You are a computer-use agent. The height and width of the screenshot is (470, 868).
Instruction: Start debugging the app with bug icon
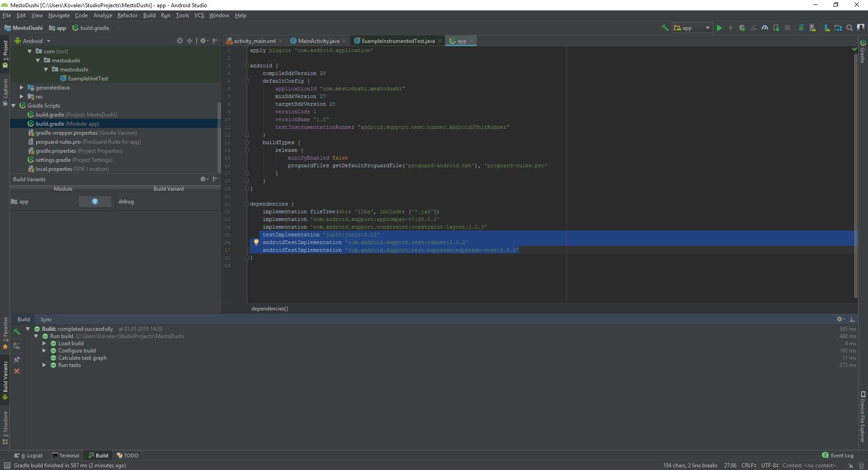click(742, 28)
